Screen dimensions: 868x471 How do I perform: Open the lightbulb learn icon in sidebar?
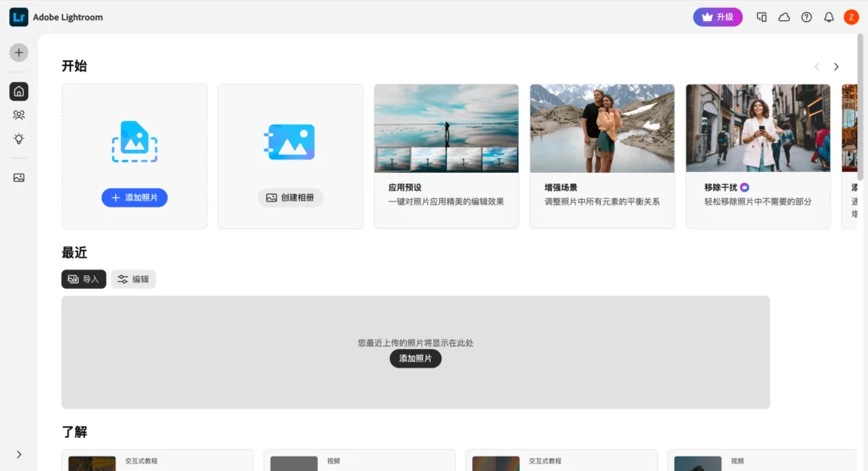19,139
